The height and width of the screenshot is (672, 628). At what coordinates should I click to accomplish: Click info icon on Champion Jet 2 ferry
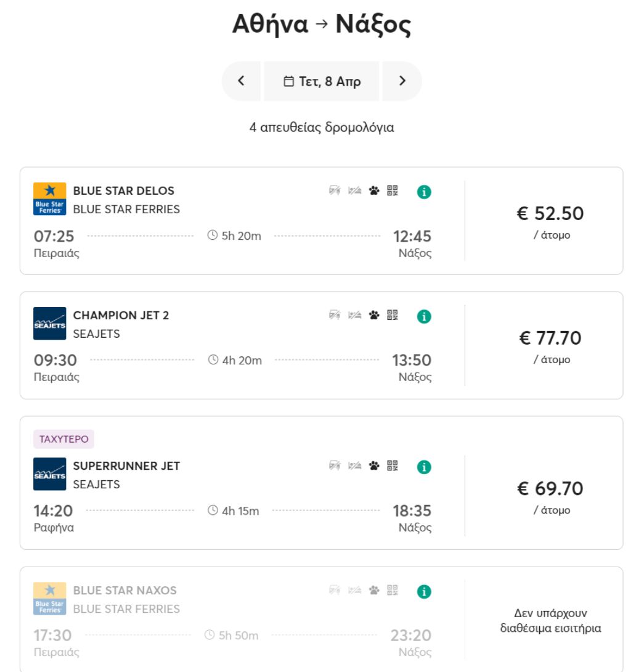coord(424,316)
